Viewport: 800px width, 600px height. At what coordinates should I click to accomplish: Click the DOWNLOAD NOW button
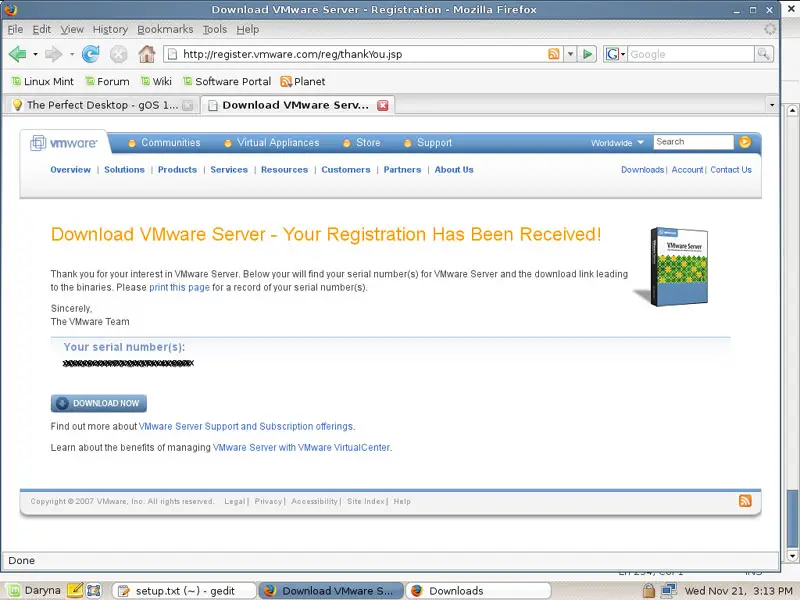pyautogui.click(x=98, y=403)
